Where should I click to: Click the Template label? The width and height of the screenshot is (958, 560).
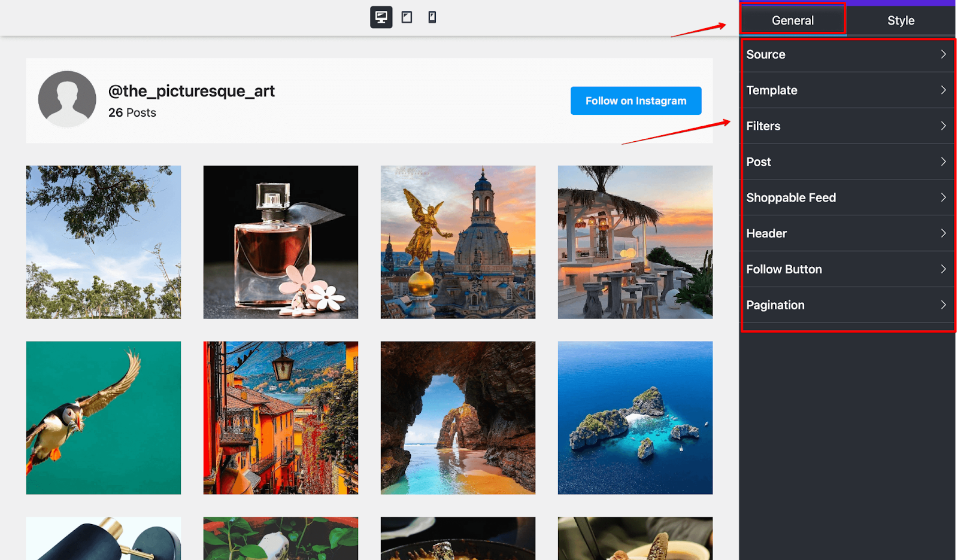pyautogui.click(x=772, y=90)
